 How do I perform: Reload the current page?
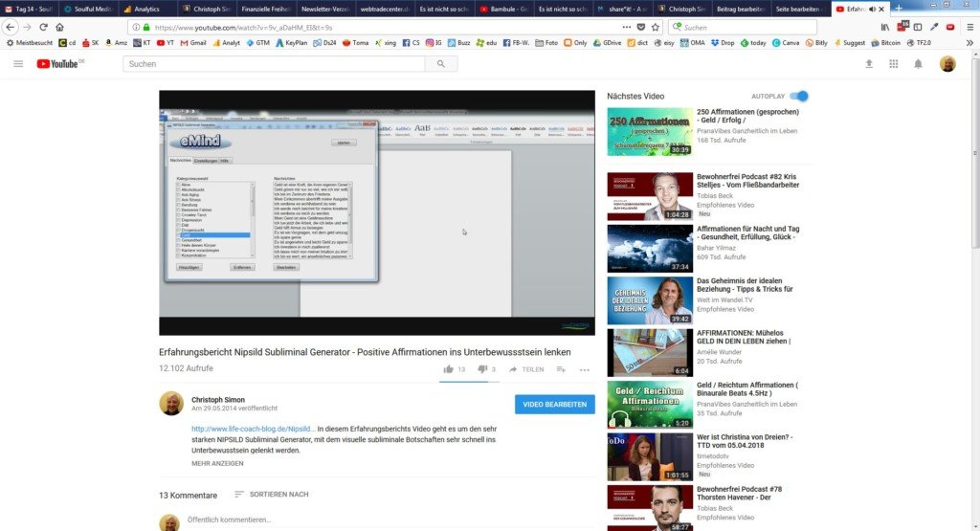[x=43, y=27]
